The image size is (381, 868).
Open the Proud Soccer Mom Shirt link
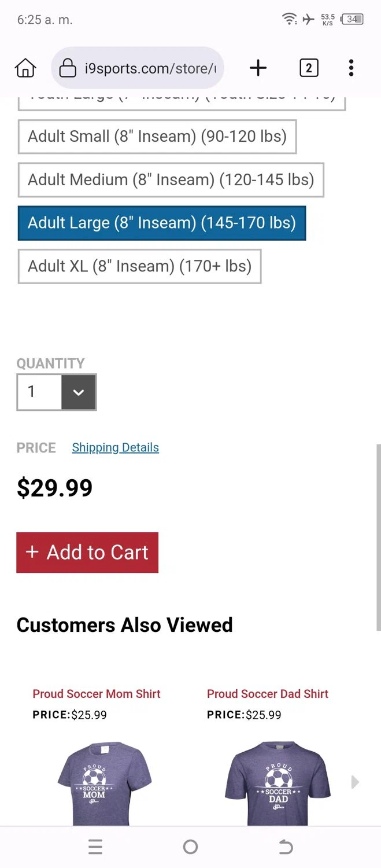(97, 694)
